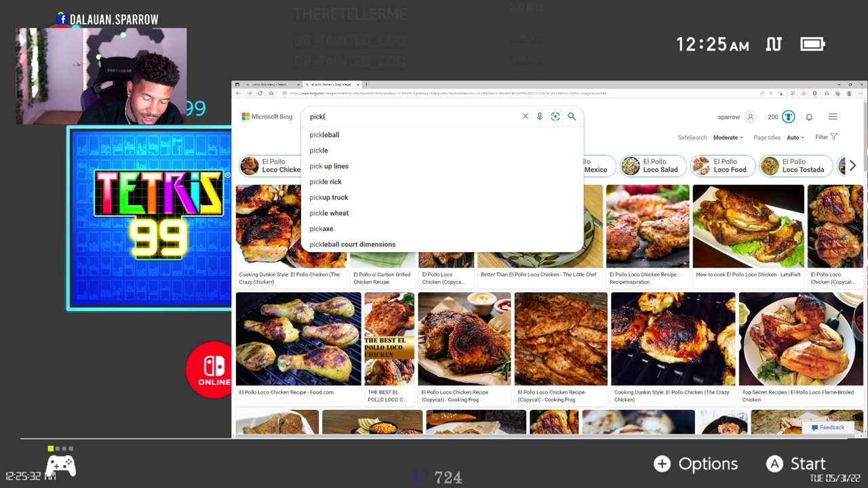The width and height of the screenshot is (868, 488).
Task: Select the El Pollo Loco Food chip
Action: point(722,166)
